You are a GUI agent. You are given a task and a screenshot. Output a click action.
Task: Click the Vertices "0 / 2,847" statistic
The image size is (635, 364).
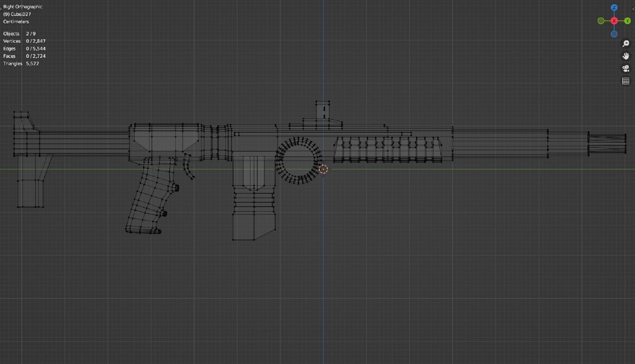pyautogui.click(x=36, y=41)
